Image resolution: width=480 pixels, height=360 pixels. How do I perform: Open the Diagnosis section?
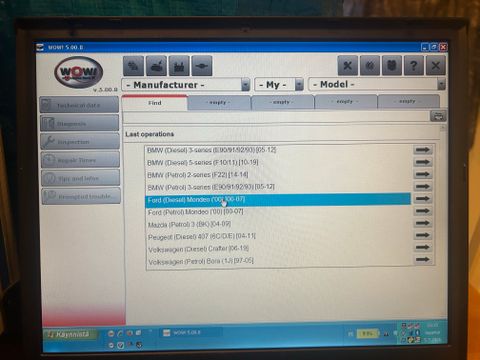click(80, 124)
